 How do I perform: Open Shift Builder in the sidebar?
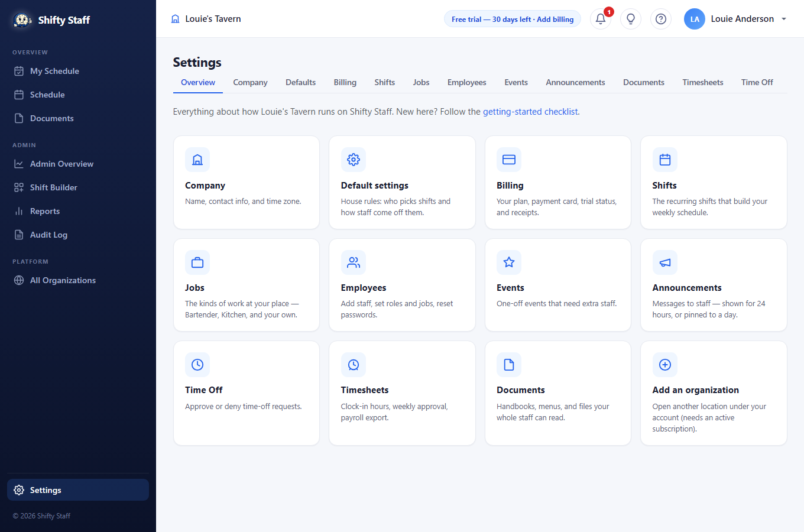78,187
